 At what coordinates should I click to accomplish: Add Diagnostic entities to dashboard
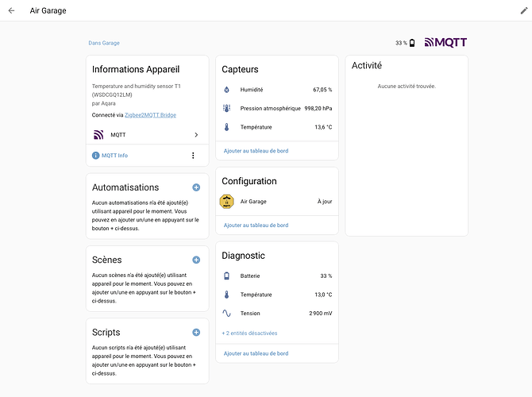pyautogui.click(x=256, y=353)
